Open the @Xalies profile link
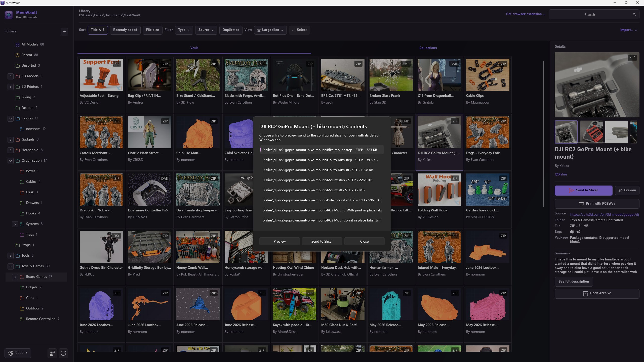Screen dimensions: 644x362 [x=561, y=174]
